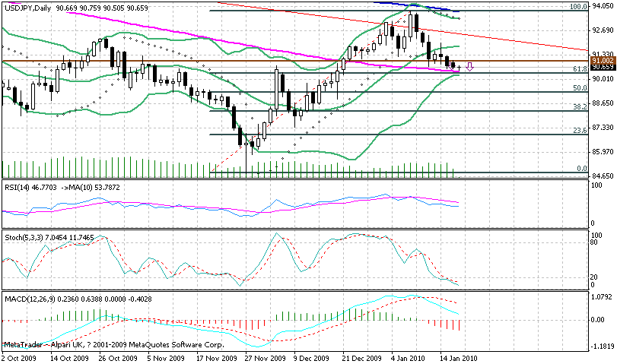617x364 pixels.
Task: Click the RSI(14) 46.7703 indicator label
Action: coord(31,188)
